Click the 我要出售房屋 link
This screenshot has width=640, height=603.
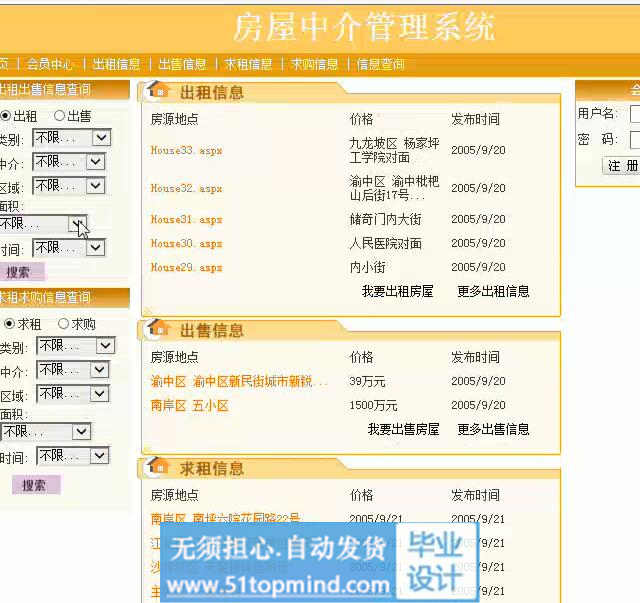coord(403,429)
